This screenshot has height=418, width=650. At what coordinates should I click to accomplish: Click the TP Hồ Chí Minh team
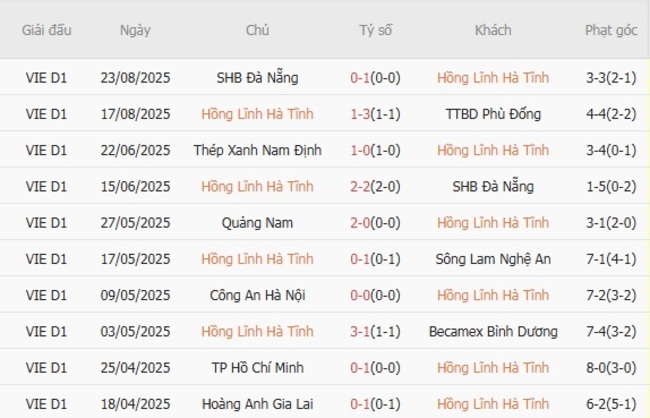tap(257, 367)
